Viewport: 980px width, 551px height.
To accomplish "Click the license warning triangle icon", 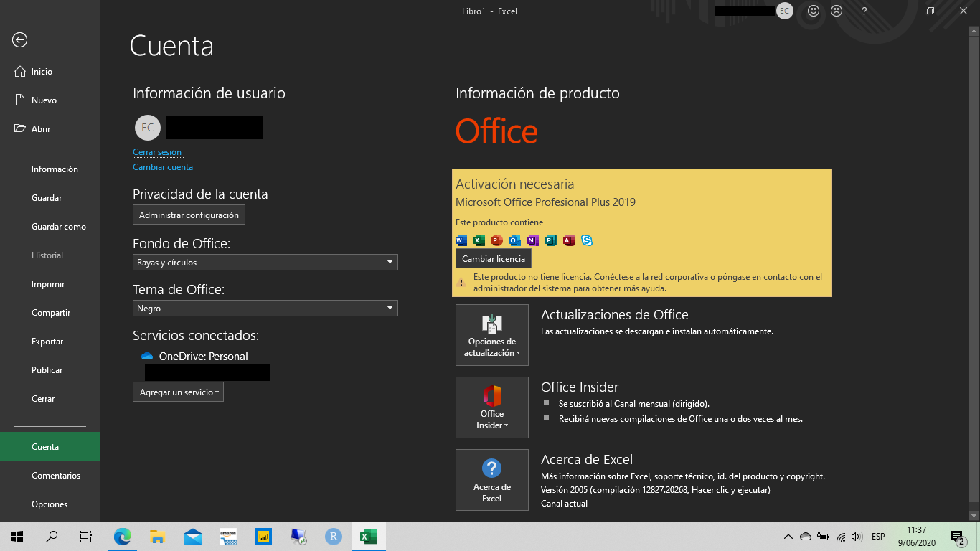I will point(461,283).
